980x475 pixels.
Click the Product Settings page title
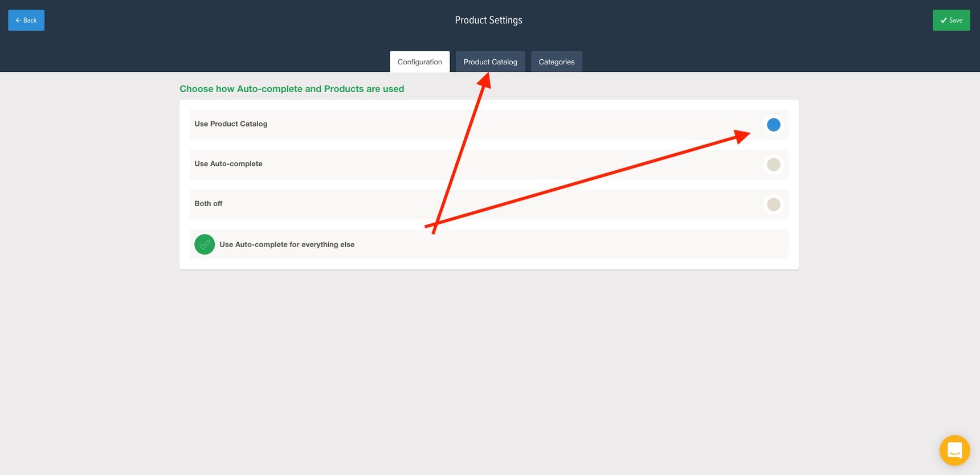pos(488,21)
